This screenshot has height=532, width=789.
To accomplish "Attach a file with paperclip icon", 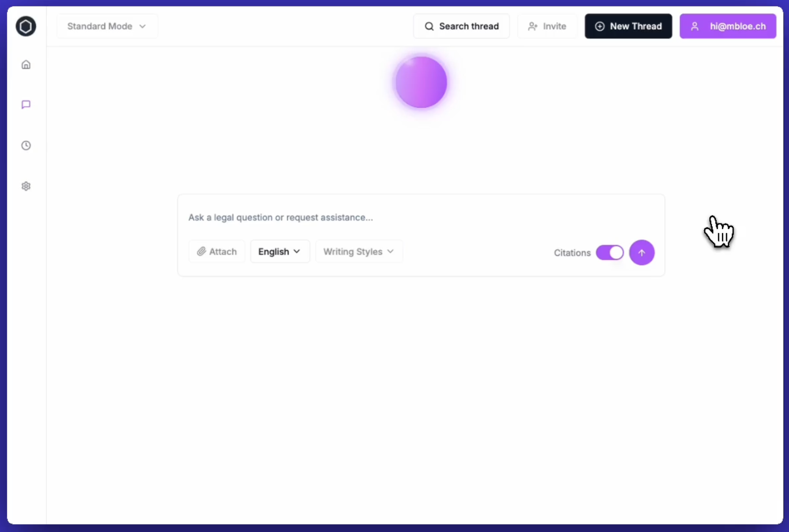I will 202,251.
